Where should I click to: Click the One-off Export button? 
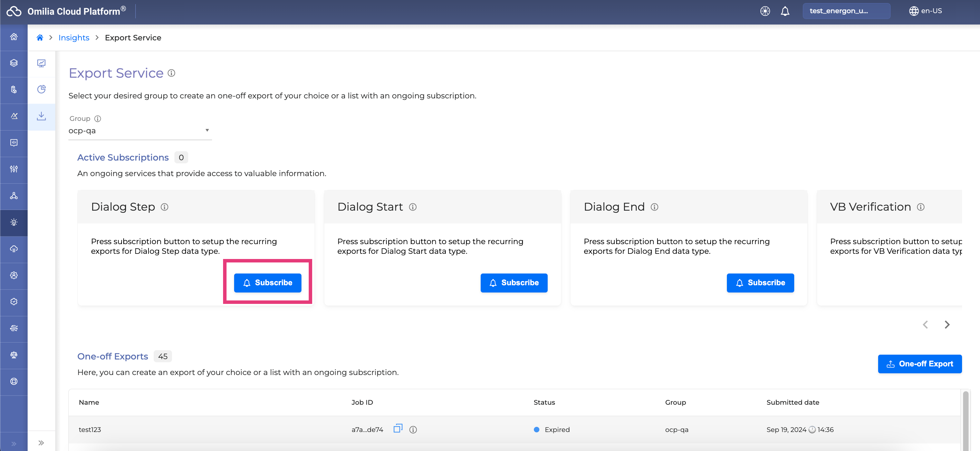coord(920,364)
